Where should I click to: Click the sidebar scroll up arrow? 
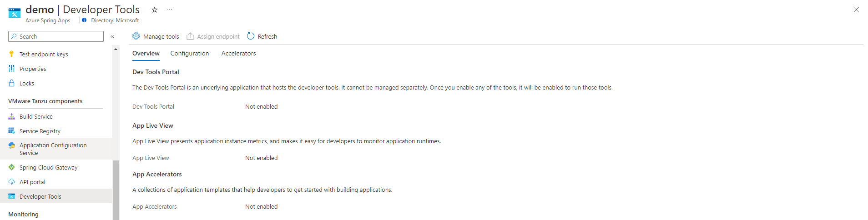point(116,49)
